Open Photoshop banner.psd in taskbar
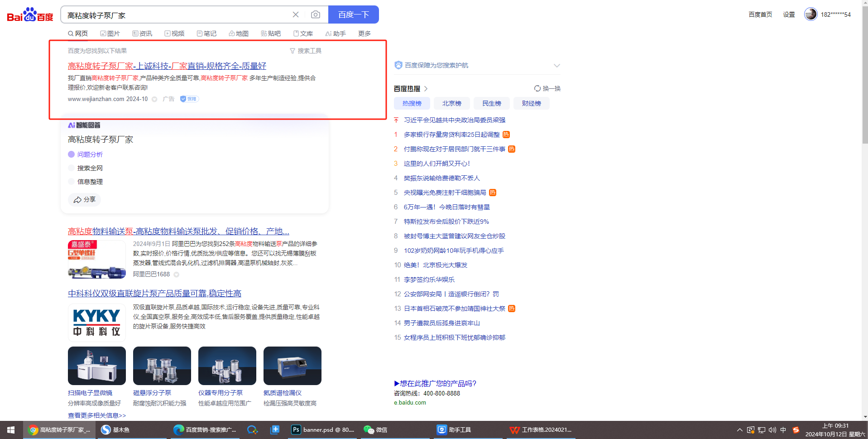This screenshot has width=868, height=439. [322, 430]
